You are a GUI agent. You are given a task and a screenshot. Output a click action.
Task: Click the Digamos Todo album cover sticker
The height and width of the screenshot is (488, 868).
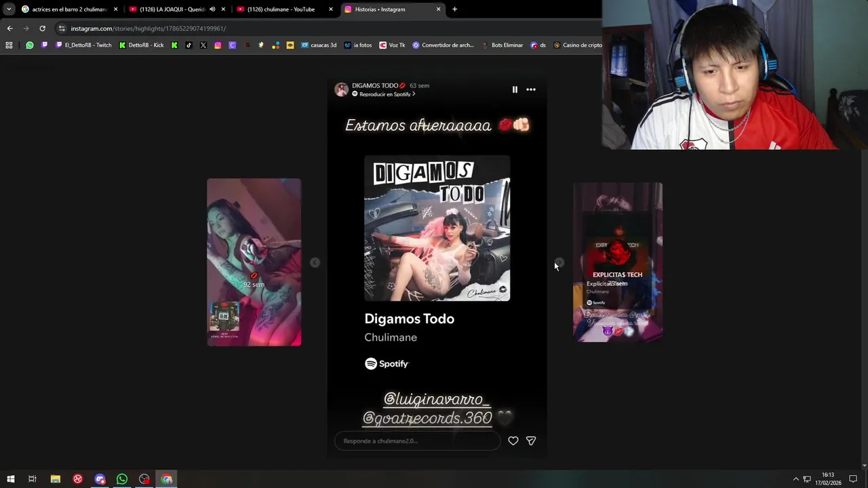(437, 228)
